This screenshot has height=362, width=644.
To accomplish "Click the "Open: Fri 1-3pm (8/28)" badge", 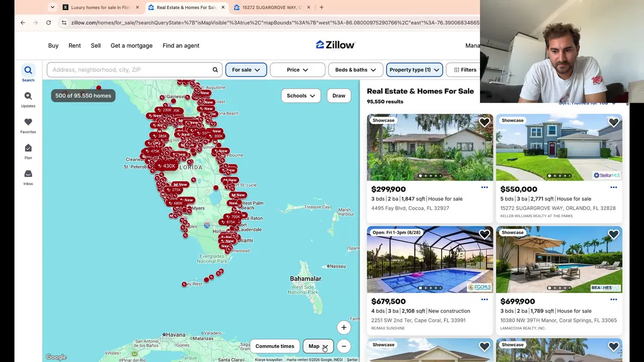I will tap(396, 232).
